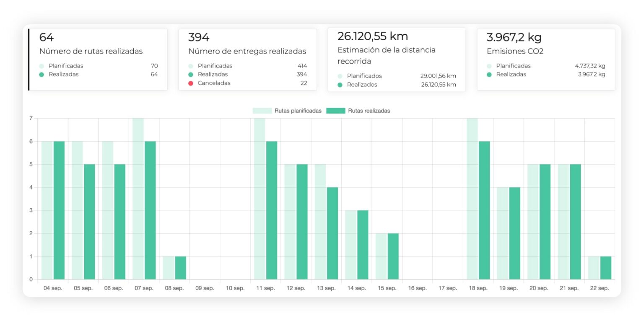Viewport: 644px width, 321px height.
Task: Toggle the Planificadas indicator in Emisiones card
Action: pos(490,66)
